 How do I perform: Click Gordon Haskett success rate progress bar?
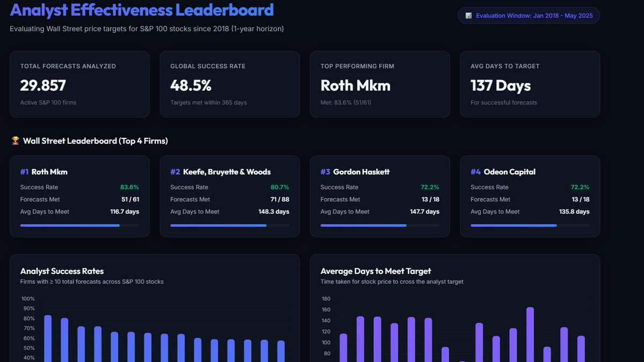tap(380, 225)
